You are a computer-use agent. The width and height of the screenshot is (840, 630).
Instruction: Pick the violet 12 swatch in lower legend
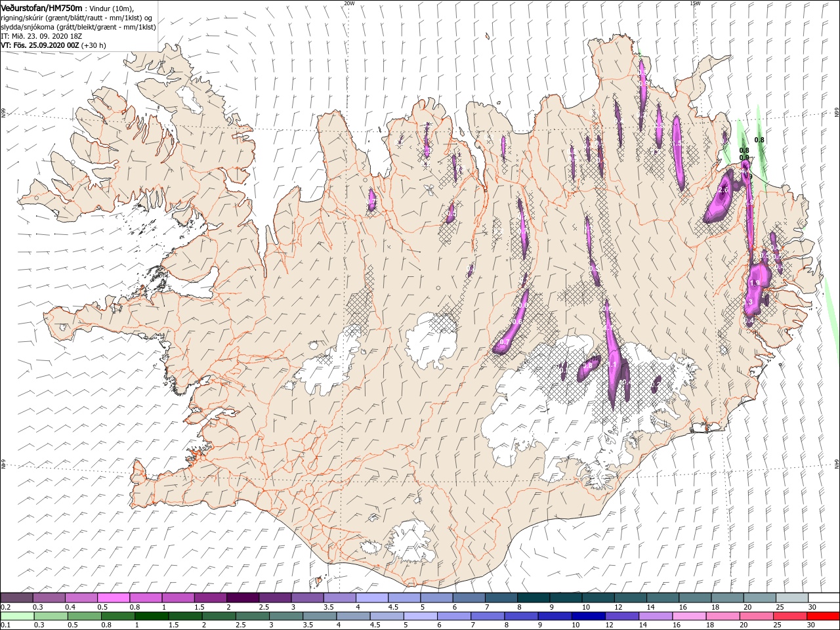(621, 616)
